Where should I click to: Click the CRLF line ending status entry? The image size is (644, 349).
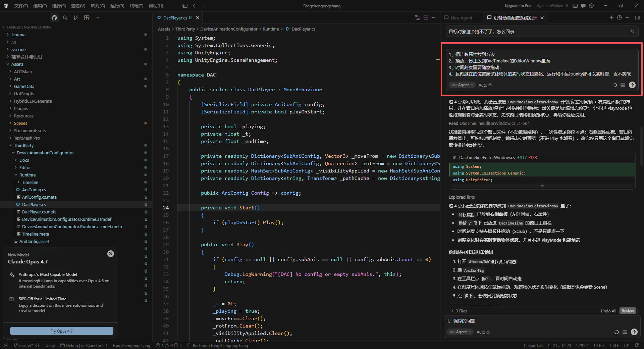point(614,345)
